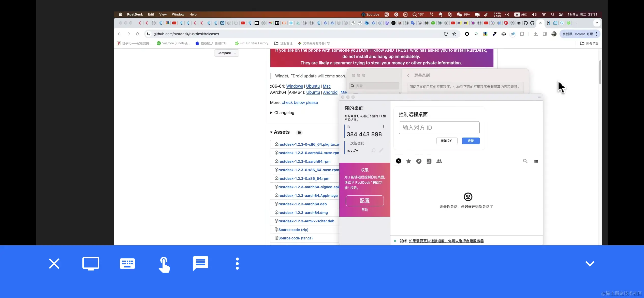Screen dimensions: 644x298
Task: Open the Compare dropdown
Action: coord(227,53)
